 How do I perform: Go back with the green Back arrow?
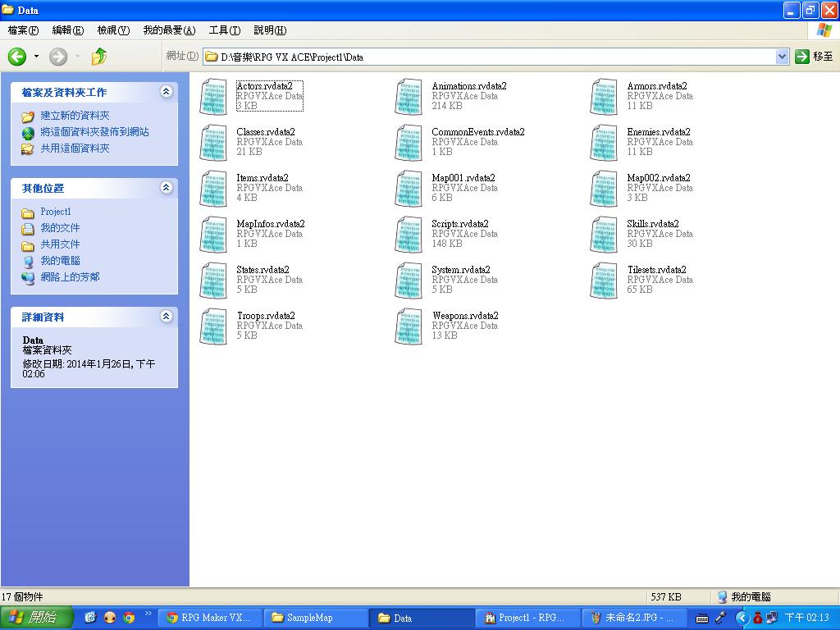pos(17,57)
